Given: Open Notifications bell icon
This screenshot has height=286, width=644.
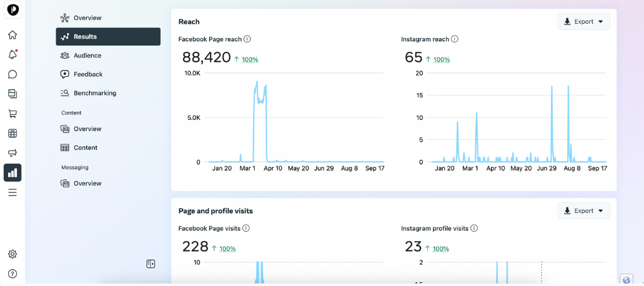Looking at the screenshot, I should pyautogui.click(x=12, y=54).
